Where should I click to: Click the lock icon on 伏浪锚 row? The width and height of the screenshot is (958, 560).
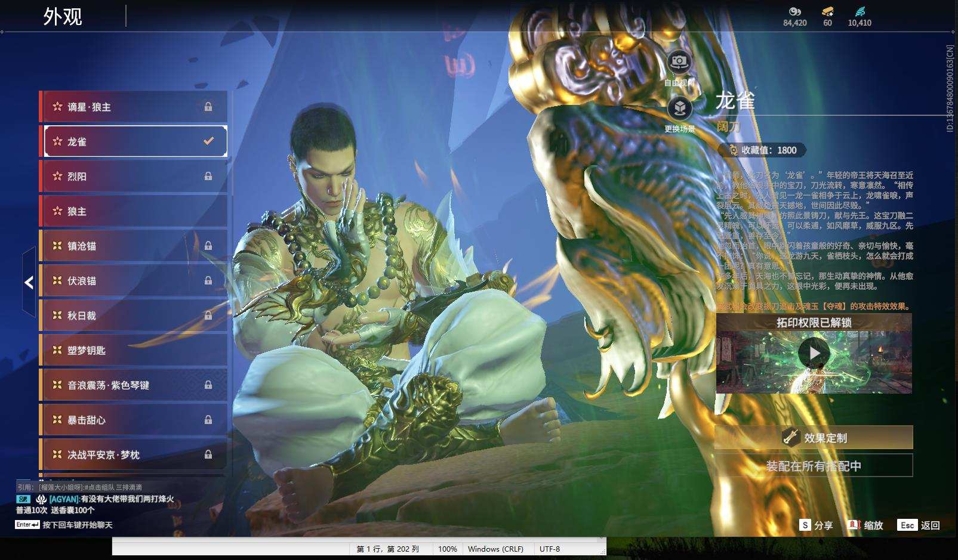coord(208,280)
